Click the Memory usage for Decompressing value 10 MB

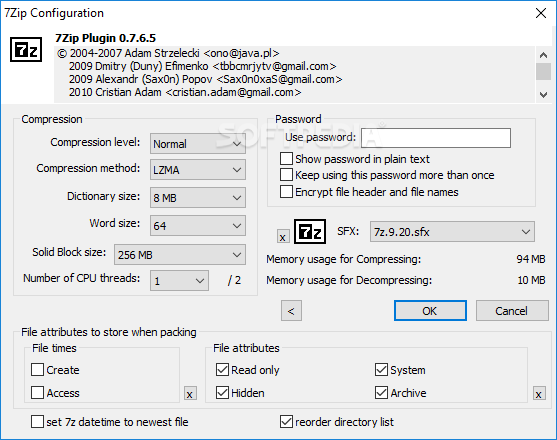(x=531, y=280)
